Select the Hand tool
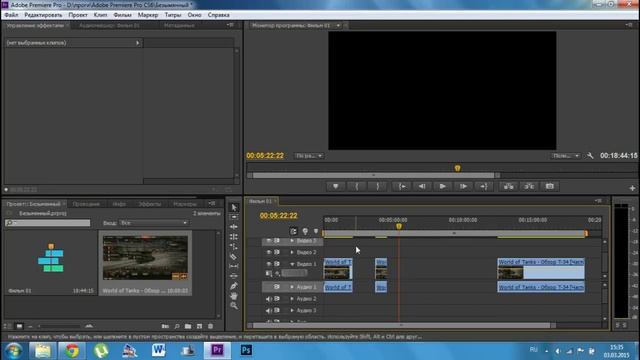The height and width of the screenshot is (360, 640). [x=234, y=296]
